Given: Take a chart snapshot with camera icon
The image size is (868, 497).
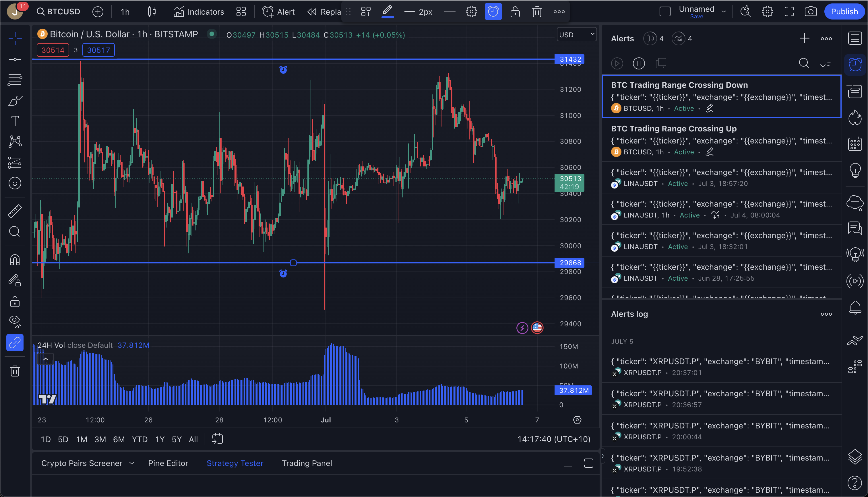Looking at the screenshot, I should (x=811, y=11).
